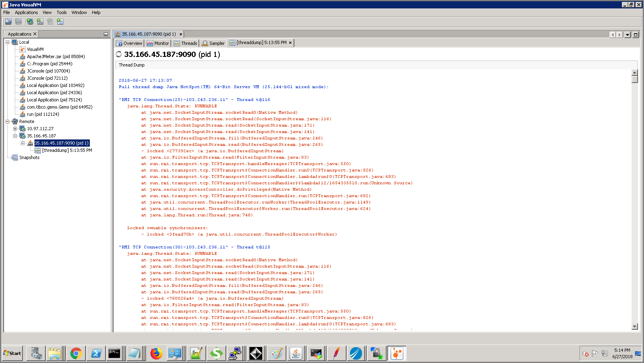Image resolution: width=644 pixels, height=363 pixels.
Task: Open the document list dropdown arrow
Action: tap(628, 35)
